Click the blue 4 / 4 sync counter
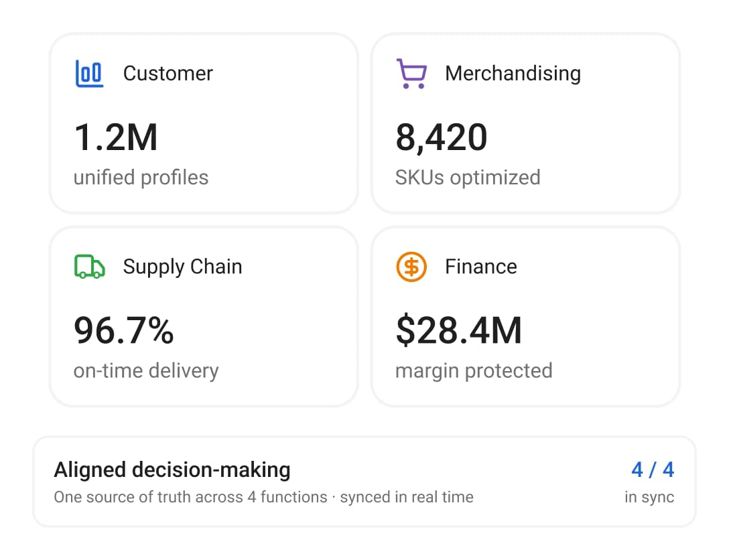This screenshot has height=560, width=729. (653, 470)
